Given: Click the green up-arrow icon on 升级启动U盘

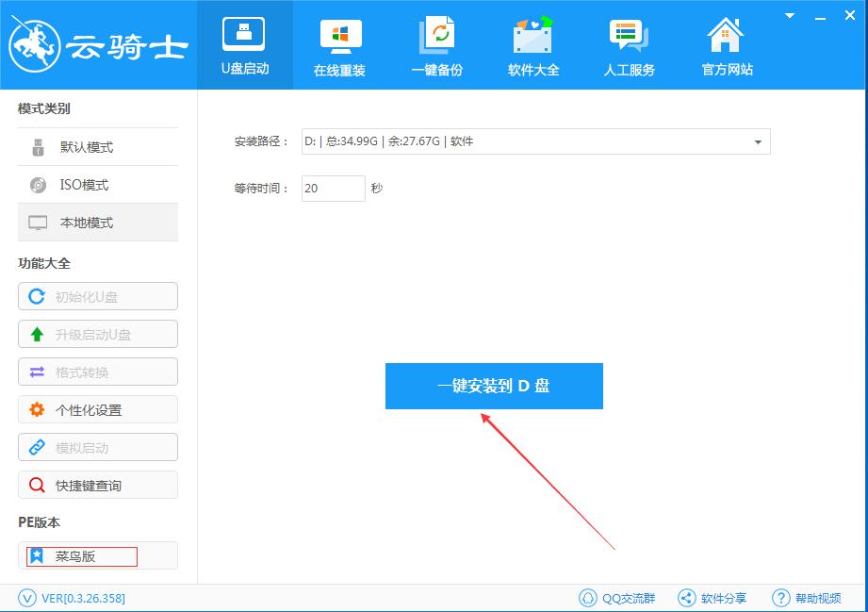Looking at the screenshot, I should pyautogui.click(x=37, y=334).
